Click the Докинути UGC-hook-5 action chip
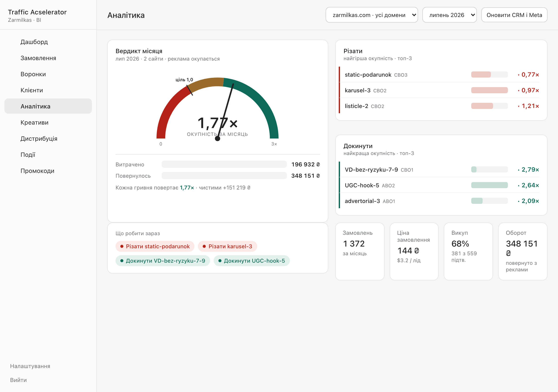This screenshot has height=392, width=558. (x=252, y=261)
